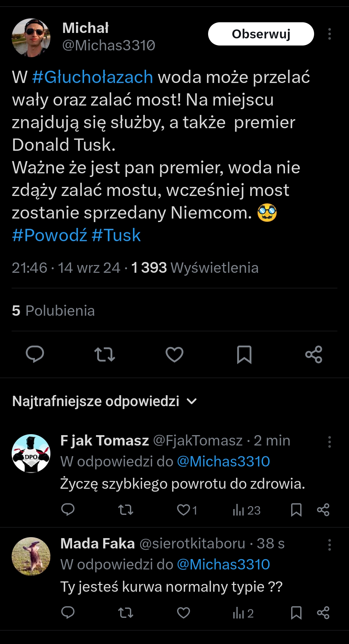View analytics for F jak Tomasz's reply
The height and width of the screenshot is (644, 349).
pos(247,510)
